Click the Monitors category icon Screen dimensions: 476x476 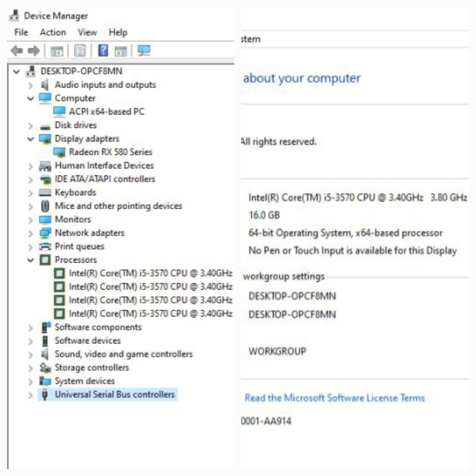[x=45, y=219]
